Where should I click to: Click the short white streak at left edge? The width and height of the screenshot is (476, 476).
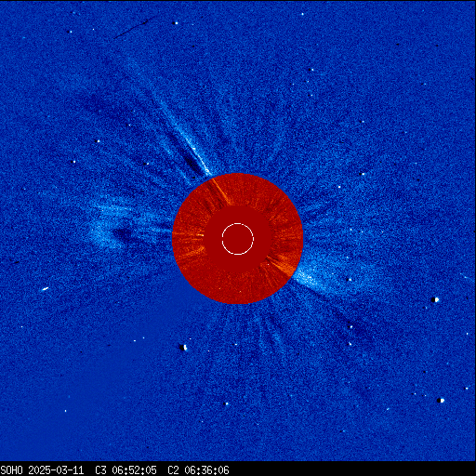pos(45,289)
